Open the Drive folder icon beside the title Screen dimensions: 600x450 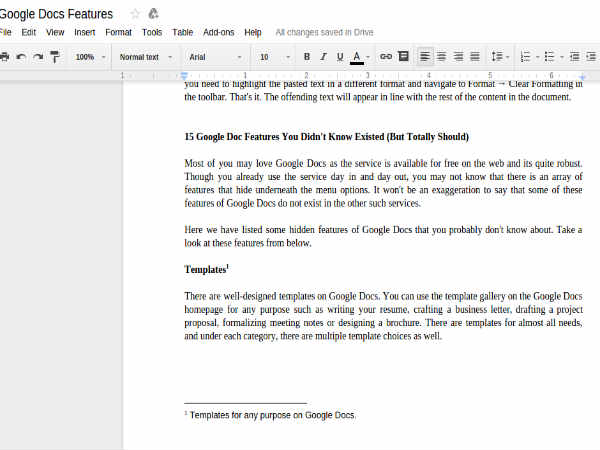[x=153, y=14]
